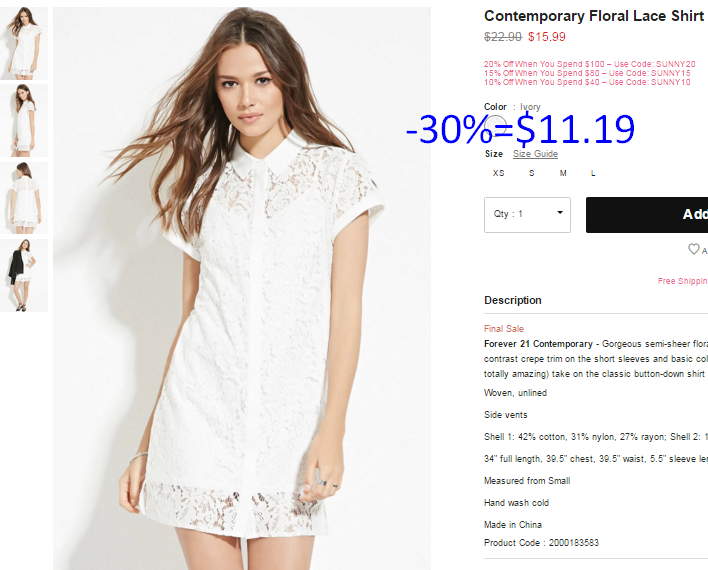This screenshot has height=570, width=708.
Task: View the back-view dress thumbnail
Action: (x=24, y=198)
